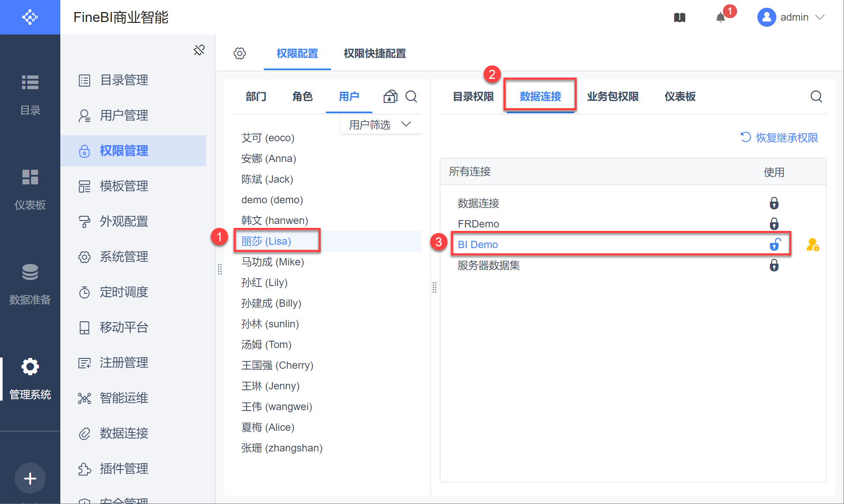Click the notification bell icon
Viewport: 844px width, 504px height.
[x=720, y=18]
